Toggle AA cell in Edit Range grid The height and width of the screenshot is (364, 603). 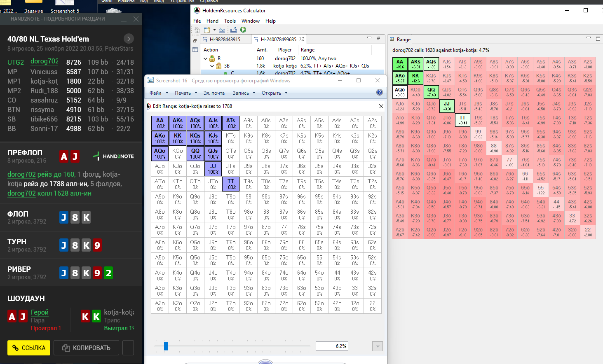pyautogui.click(x=160, y=123)
